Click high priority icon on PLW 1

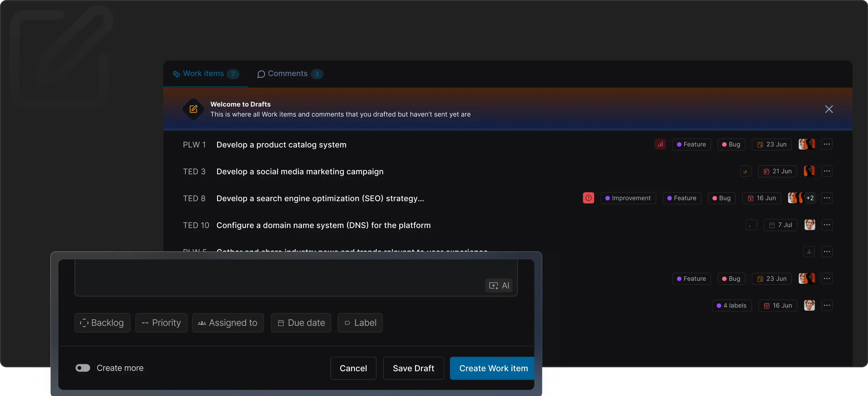pyautogui.click(x=660, y=144)
